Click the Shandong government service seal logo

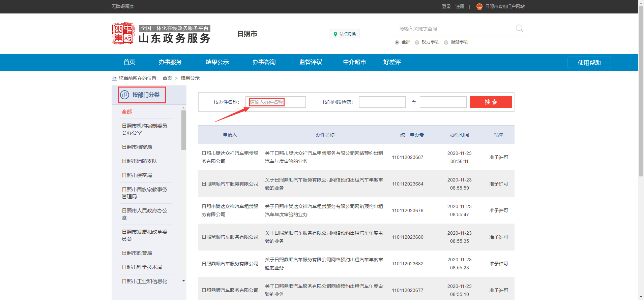point(123,34)
